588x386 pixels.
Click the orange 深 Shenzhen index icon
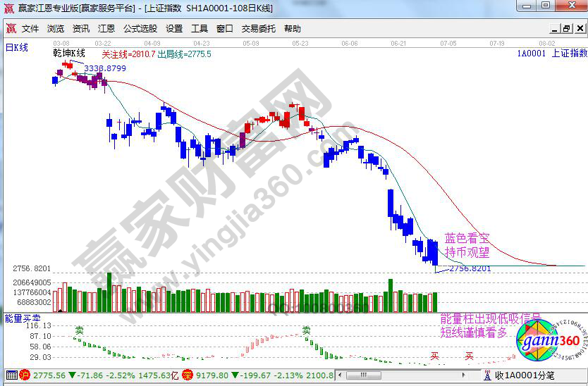tap(188, 375)
